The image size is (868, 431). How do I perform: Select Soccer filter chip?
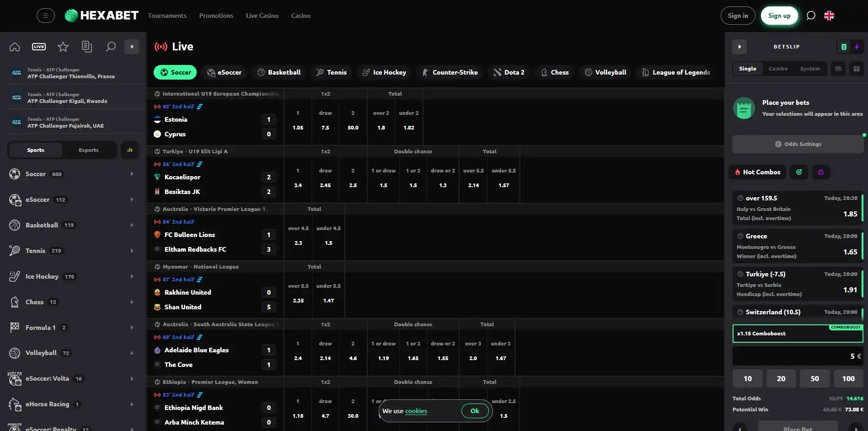[175, 72]
